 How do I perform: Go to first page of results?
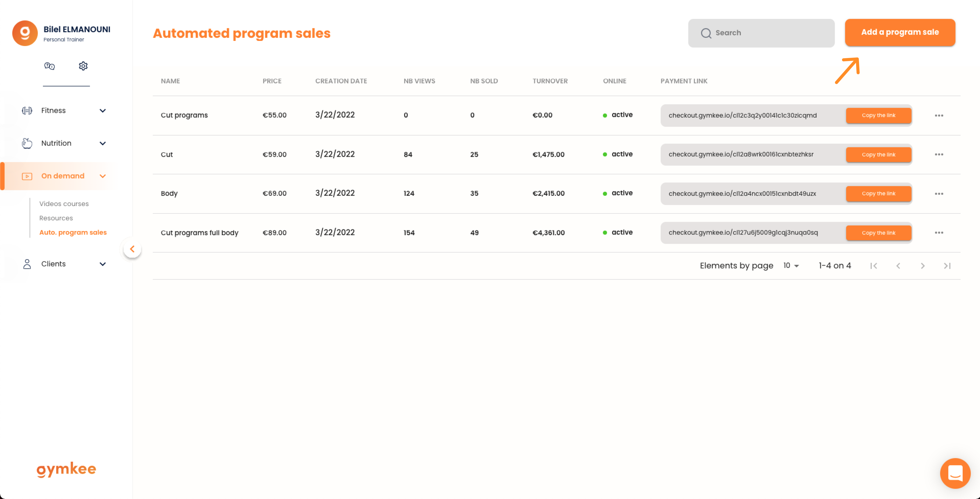(x=873, y=266)
